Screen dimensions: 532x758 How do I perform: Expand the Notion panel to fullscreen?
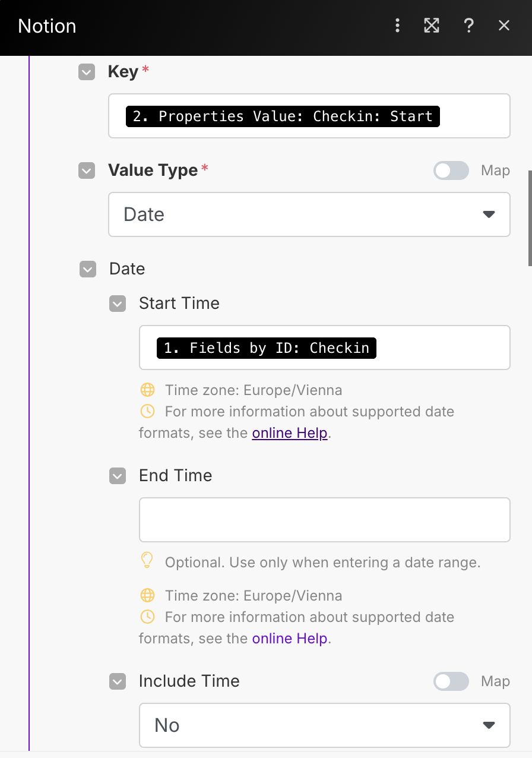tap(432, 26)
